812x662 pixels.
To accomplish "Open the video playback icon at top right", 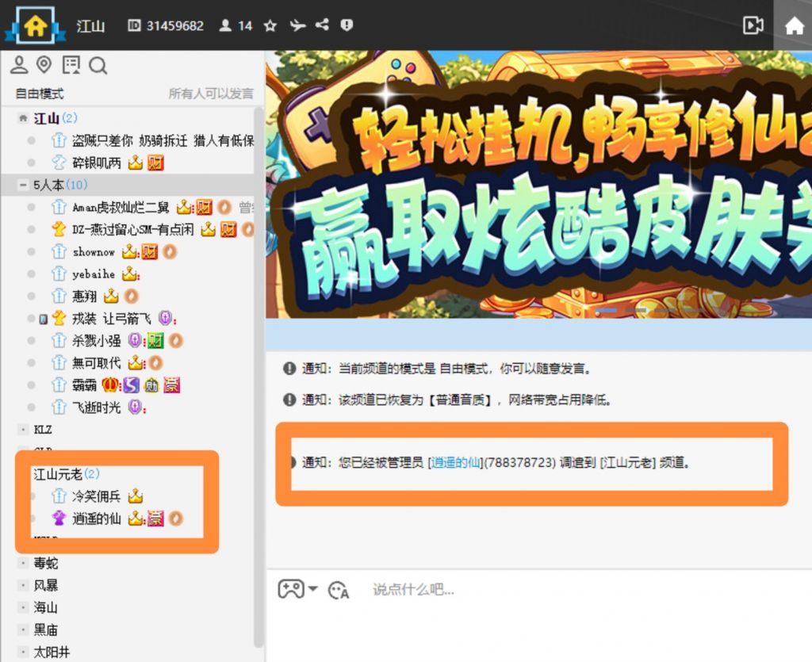I will click(x=753, y=25).
